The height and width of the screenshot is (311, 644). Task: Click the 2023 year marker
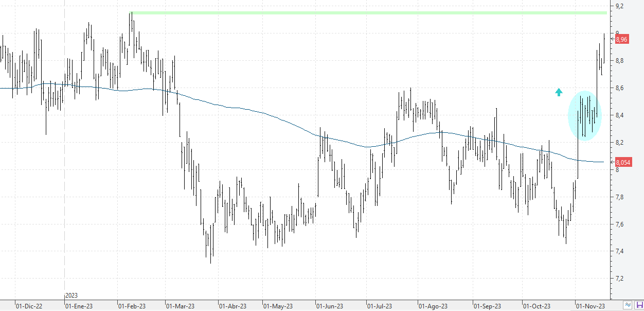pos(71,296)
